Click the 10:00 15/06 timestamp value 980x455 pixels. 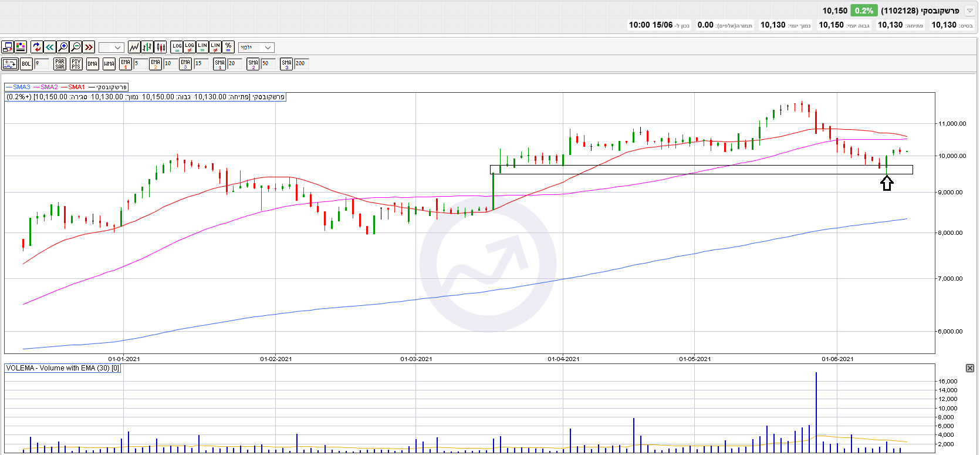point(651,25)
